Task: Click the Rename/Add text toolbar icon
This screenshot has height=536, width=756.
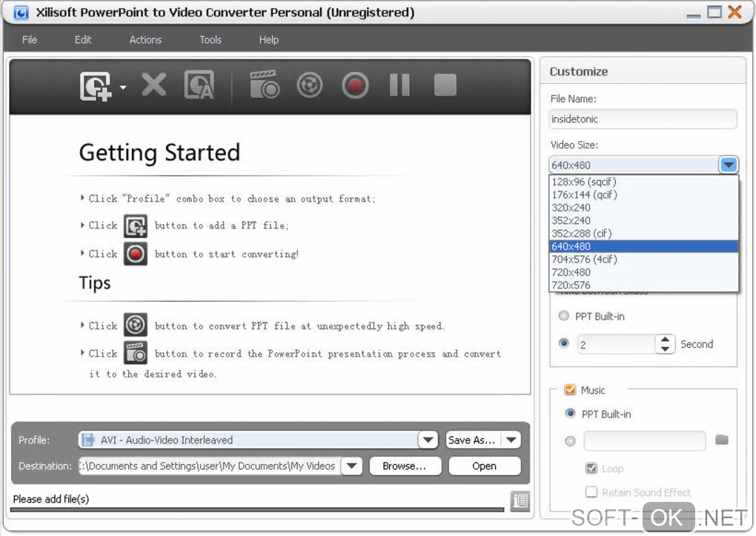Action: coord(199,85)
